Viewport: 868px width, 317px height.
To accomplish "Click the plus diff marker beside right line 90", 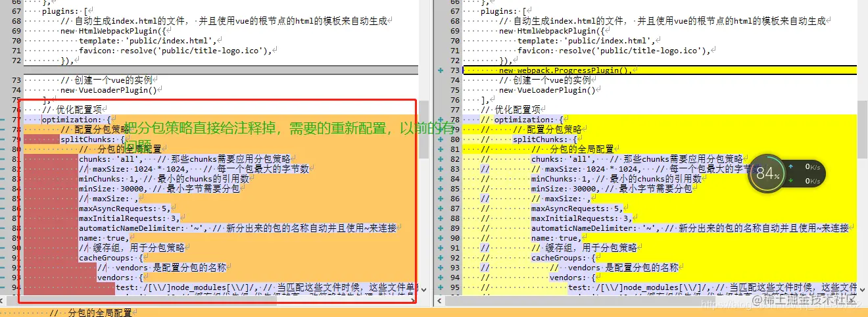I will coord(439,238).
